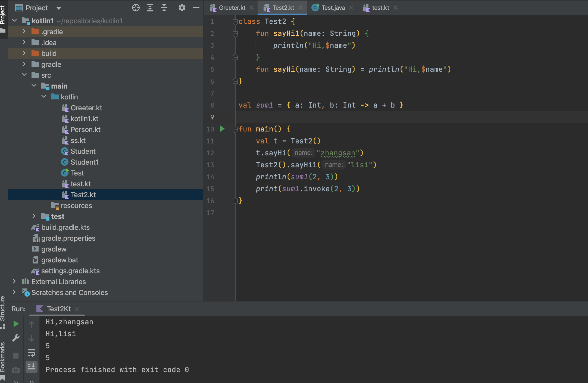The width and height of the screenshot is (588, 383).
Task: Switch to the Test.java tab
Action: [332, 8]
